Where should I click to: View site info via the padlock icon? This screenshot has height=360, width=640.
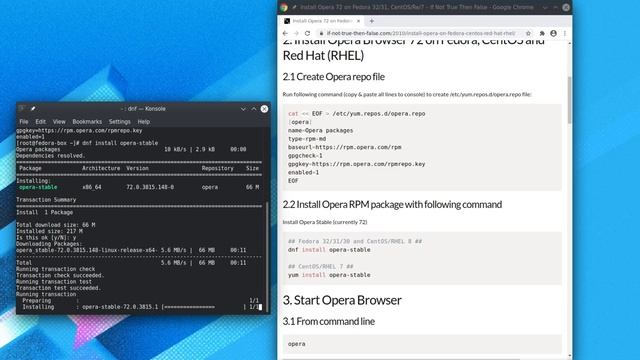coord(321,33)
